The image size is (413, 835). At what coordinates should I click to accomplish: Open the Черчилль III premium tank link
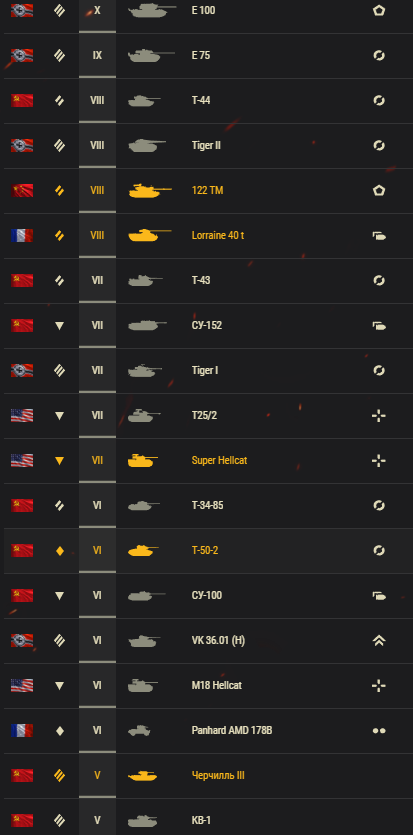tap(218, 775)
